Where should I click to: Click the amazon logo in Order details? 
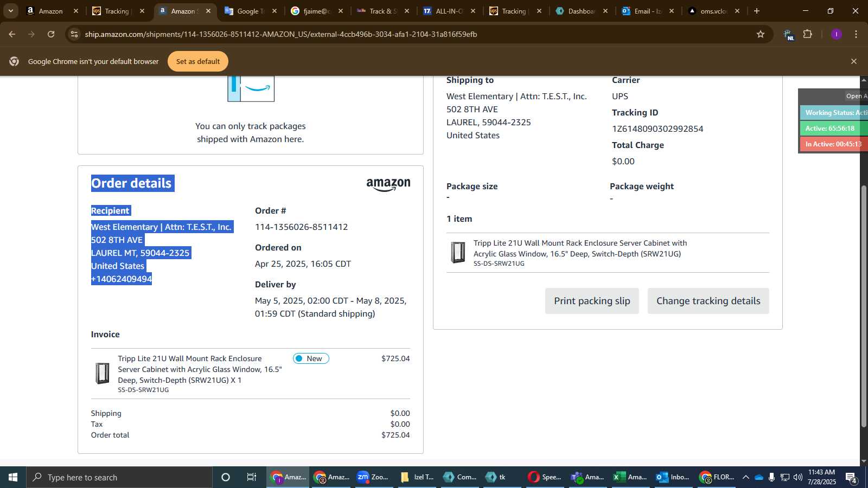click(388, 185)
